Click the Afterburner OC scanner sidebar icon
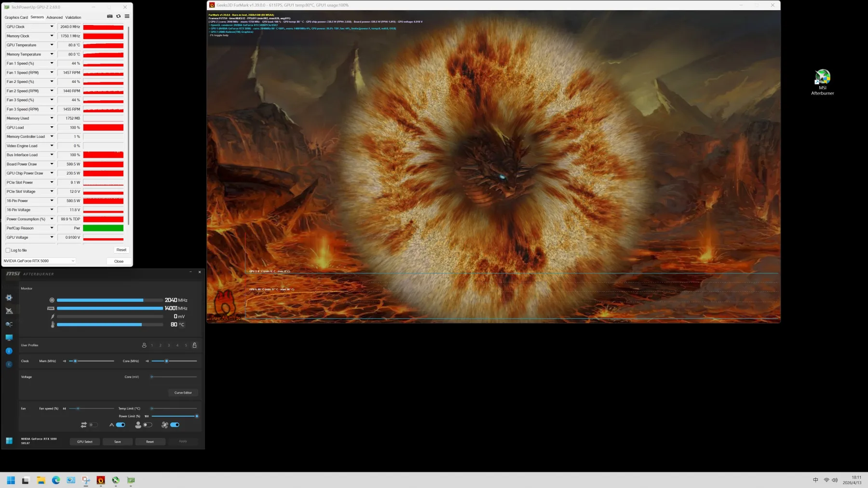 [9, 324]
